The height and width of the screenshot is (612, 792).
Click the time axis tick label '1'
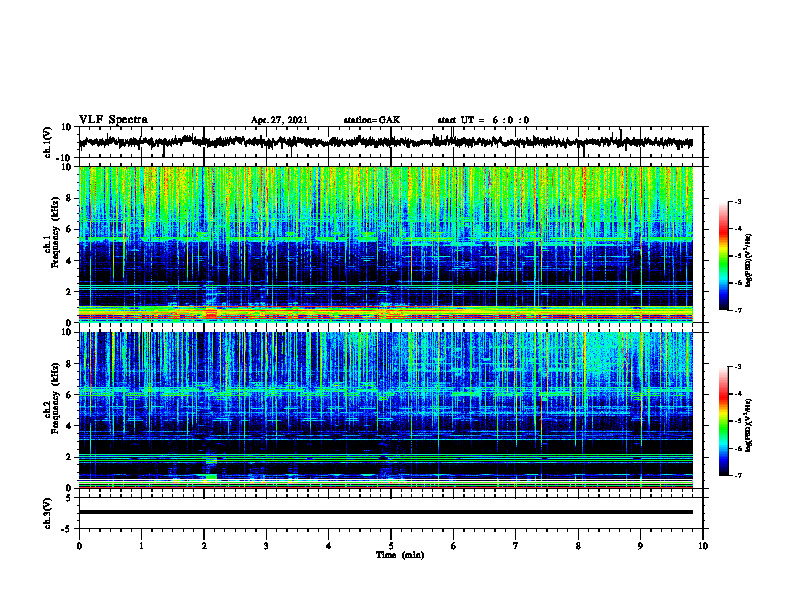click(x=141, y=546)
